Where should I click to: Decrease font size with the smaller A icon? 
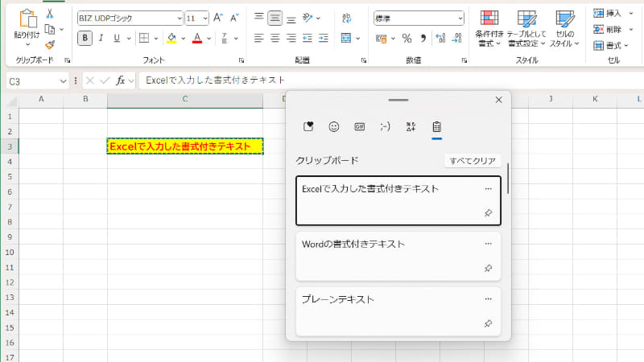[234, 18]
